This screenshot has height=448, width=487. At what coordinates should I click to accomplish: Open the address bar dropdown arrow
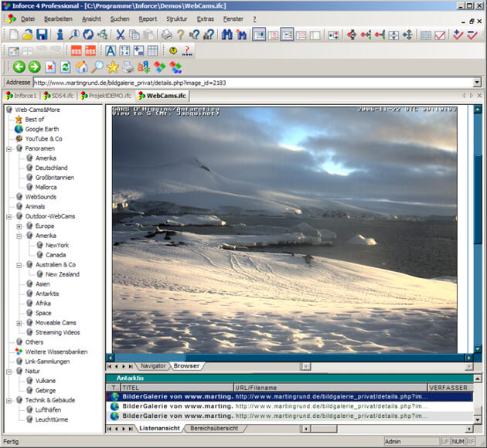pyautogui.click(x=476, y=83)
